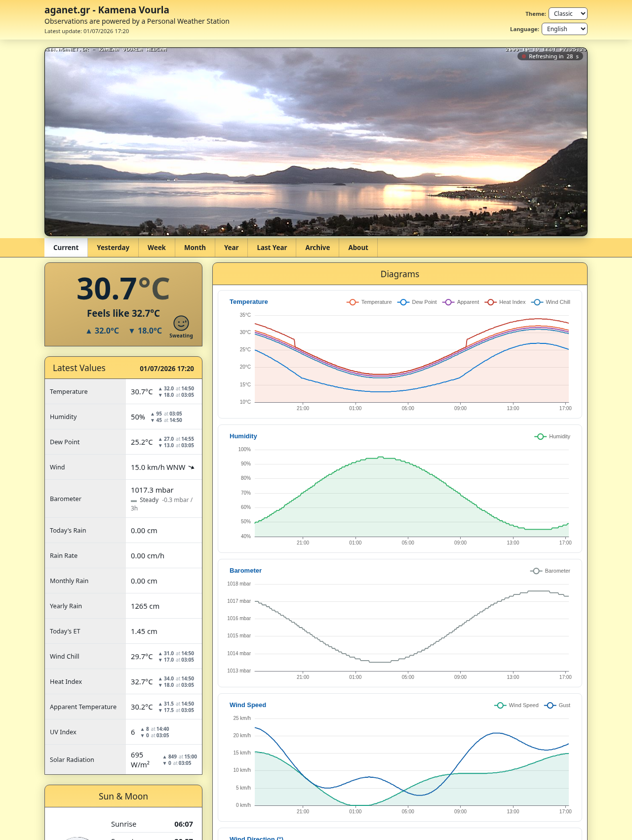Click the Steady barometer trend icon

134,501
